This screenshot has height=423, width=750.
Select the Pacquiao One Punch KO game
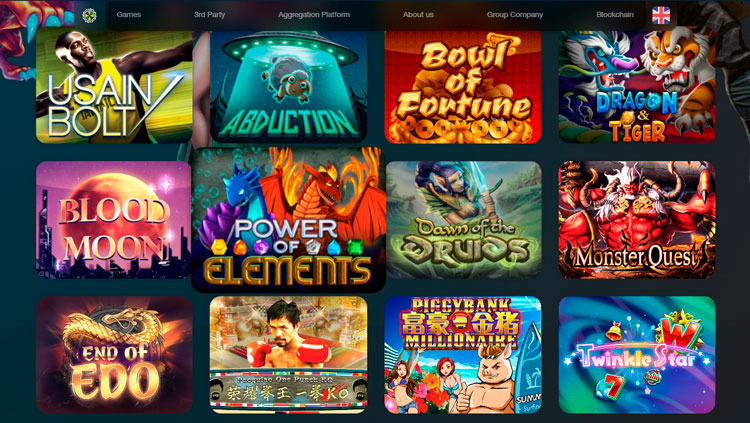coord(288,355)
